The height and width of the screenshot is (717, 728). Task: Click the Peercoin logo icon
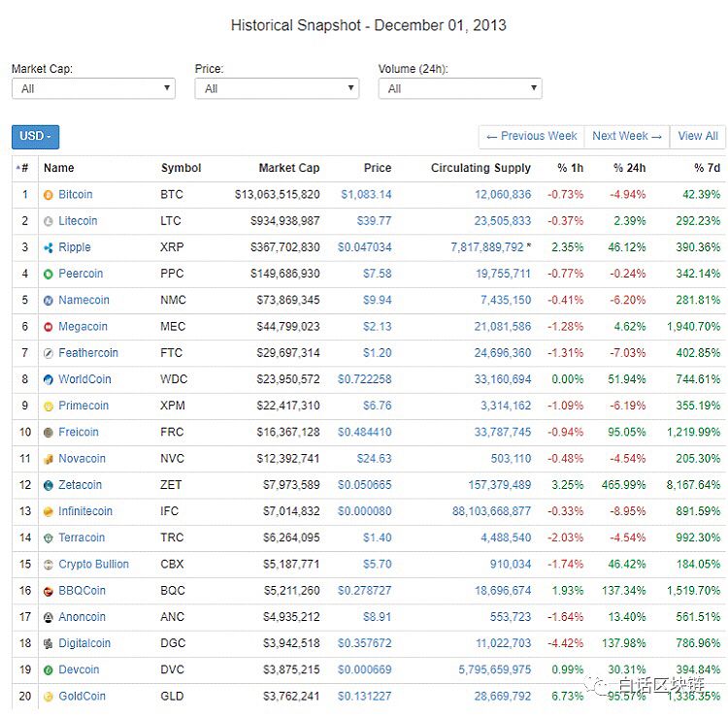coord(49,275)
